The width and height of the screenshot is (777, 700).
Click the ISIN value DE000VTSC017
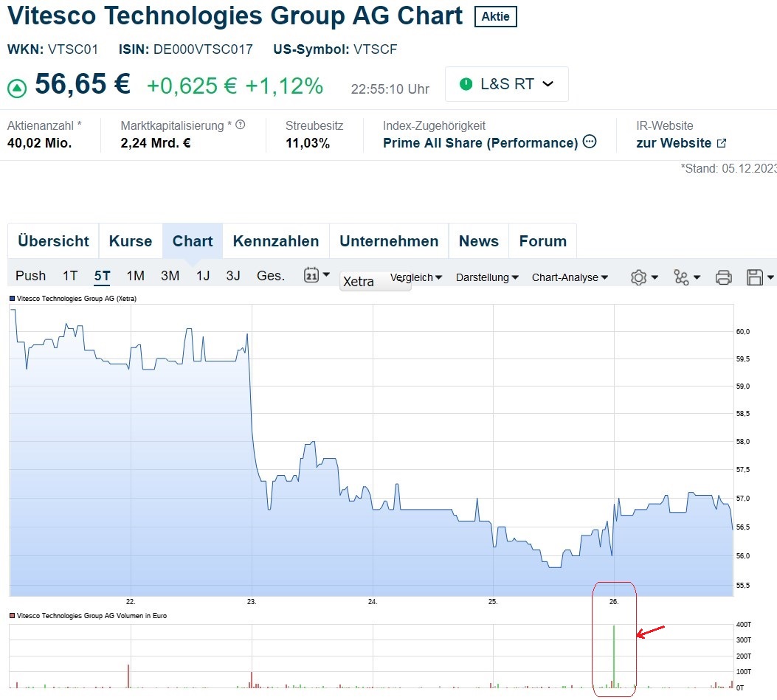(203, 49)
